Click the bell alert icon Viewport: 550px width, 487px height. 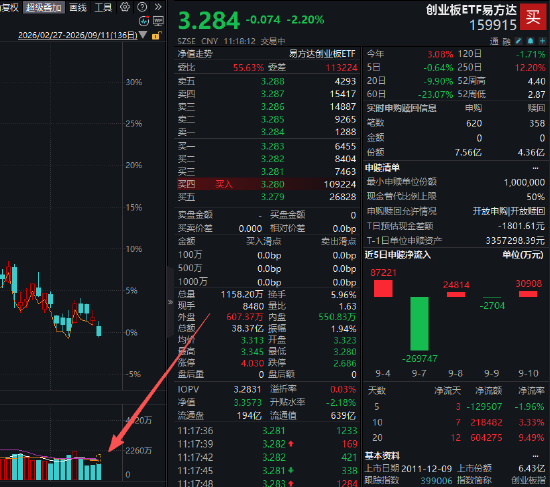point(530,41)
